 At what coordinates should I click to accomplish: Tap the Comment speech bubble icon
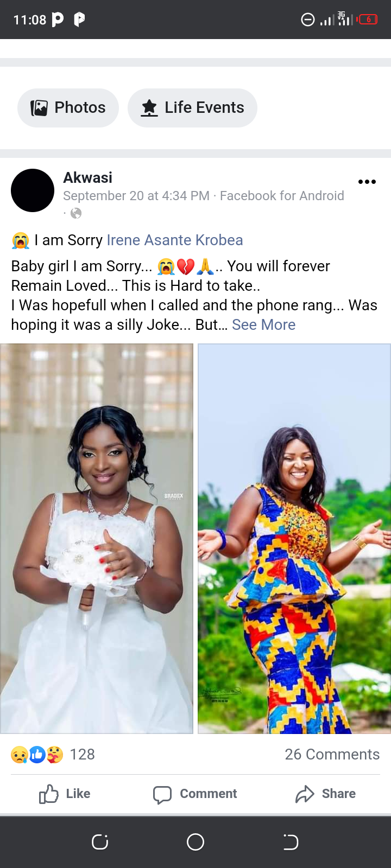coord(162,794)
